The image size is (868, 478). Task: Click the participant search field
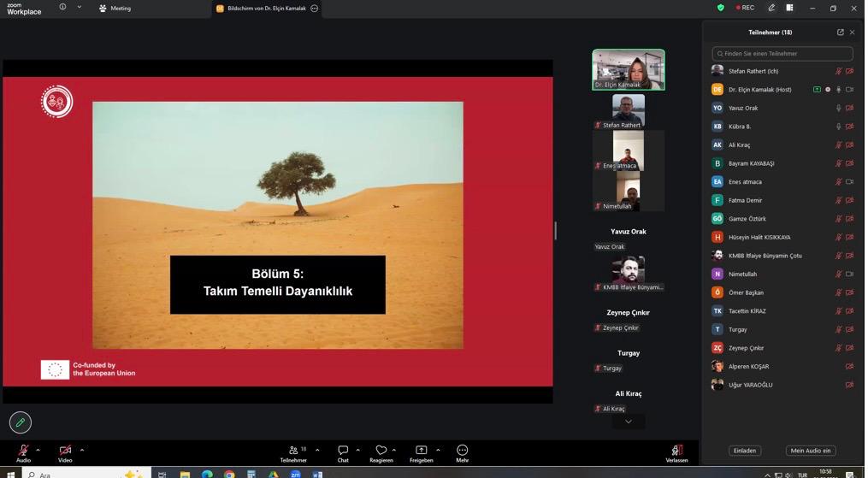(x=782, y=53)
